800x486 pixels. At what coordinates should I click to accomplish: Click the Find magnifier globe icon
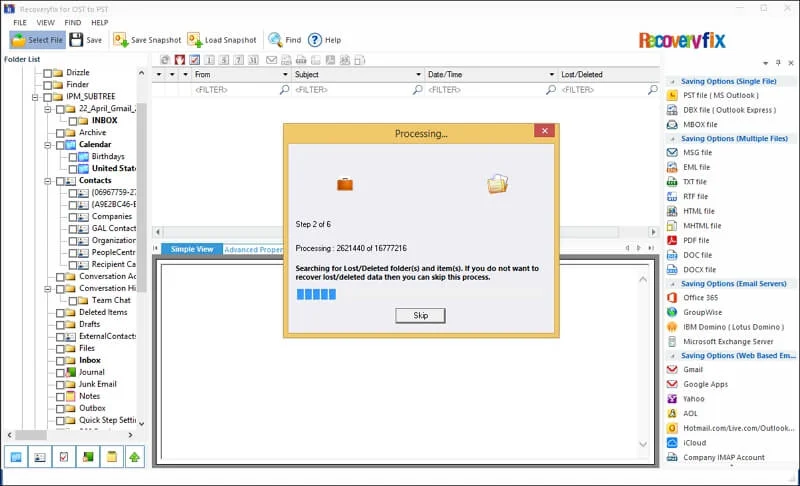[275, 40]
